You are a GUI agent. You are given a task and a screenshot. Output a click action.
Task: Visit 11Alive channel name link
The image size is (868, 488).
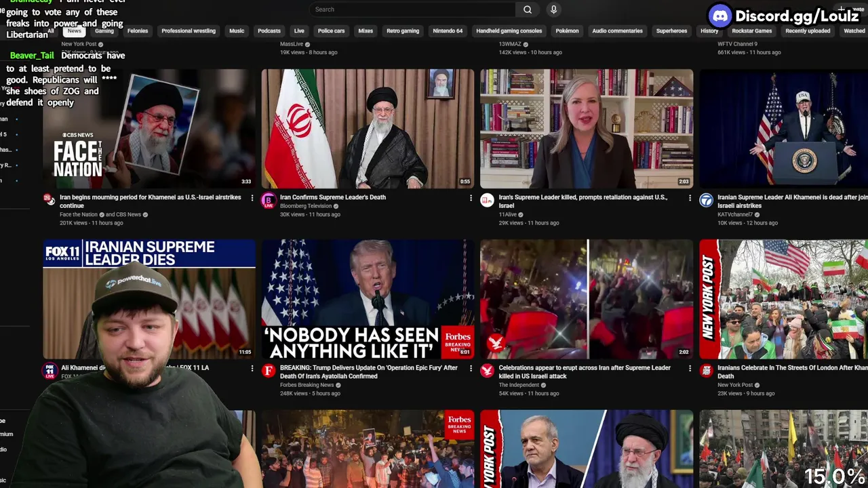coord(508,214)
